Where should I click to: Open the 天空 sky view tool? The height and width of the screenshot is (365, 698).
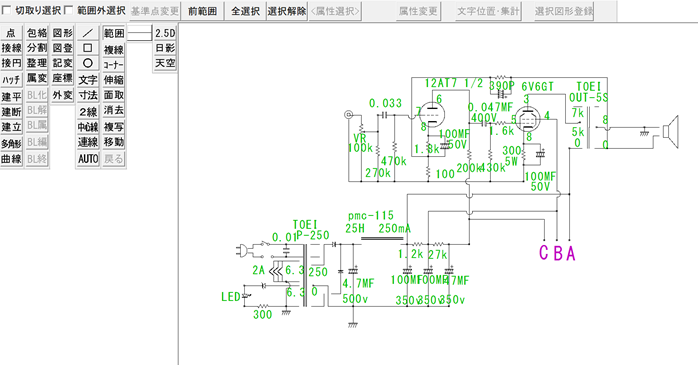tap(165, 63)
